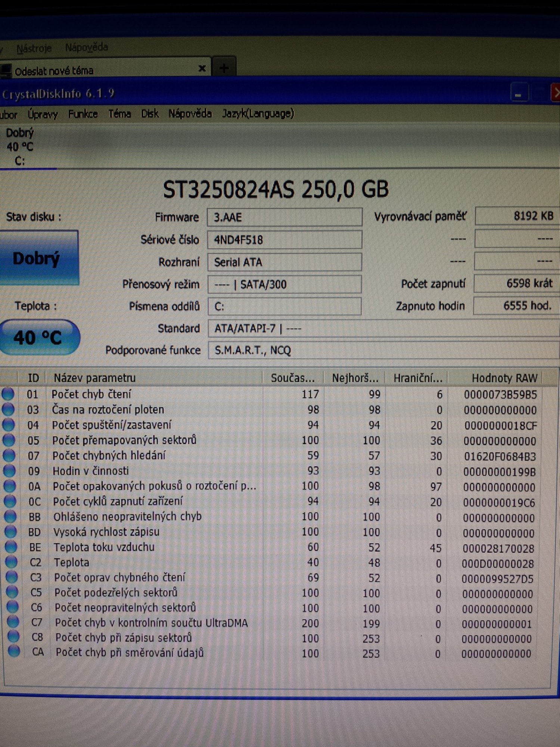The image size is (560, 747).
Task: Click raw value 0000000018CF
Action: coord(501,425)
